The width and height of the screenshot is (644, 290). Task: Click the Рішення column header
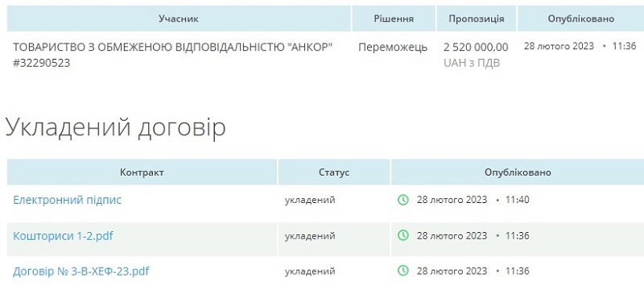(394, 19)
